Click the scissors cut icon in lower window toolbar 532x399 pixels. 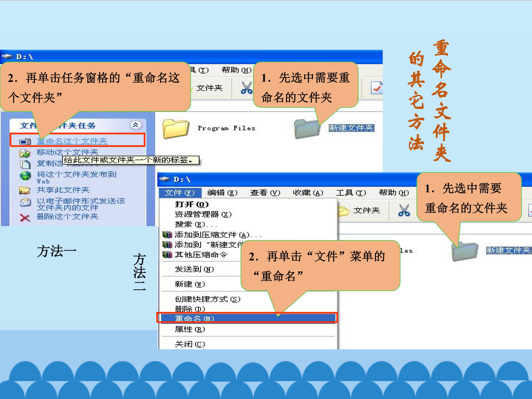[404, 210]
